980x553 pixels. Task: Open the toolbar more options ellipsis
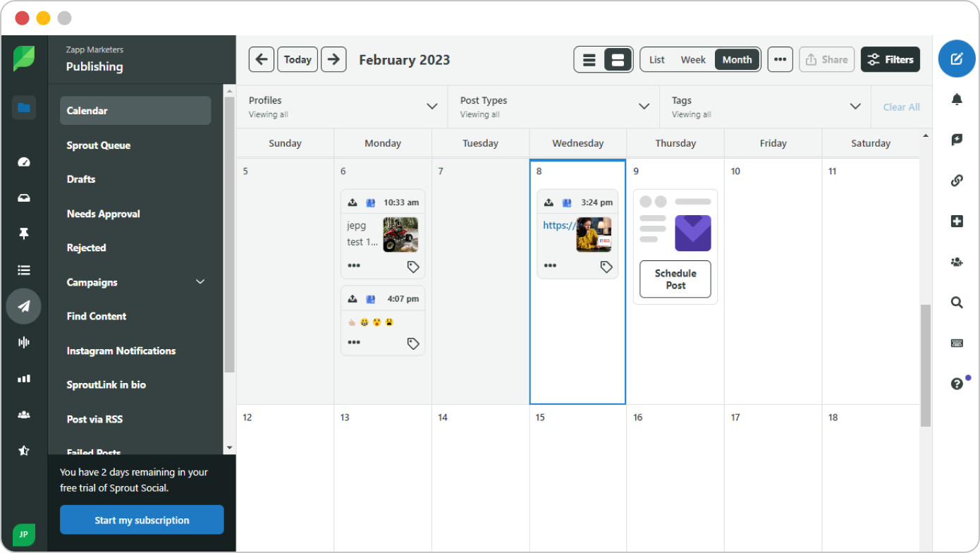(780, 60)
